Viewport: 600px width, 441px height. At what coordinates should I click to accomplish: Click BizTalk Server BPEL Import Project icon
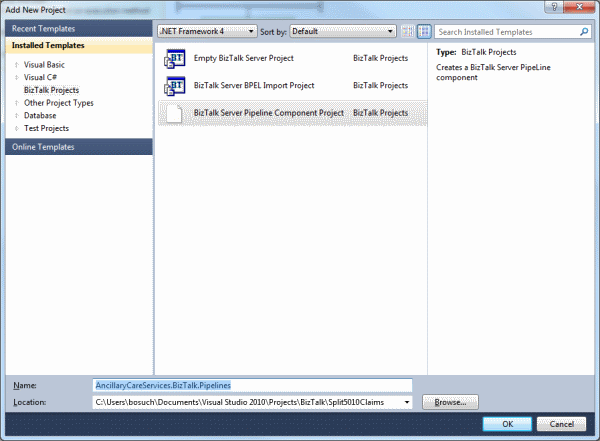pos(174,86)
